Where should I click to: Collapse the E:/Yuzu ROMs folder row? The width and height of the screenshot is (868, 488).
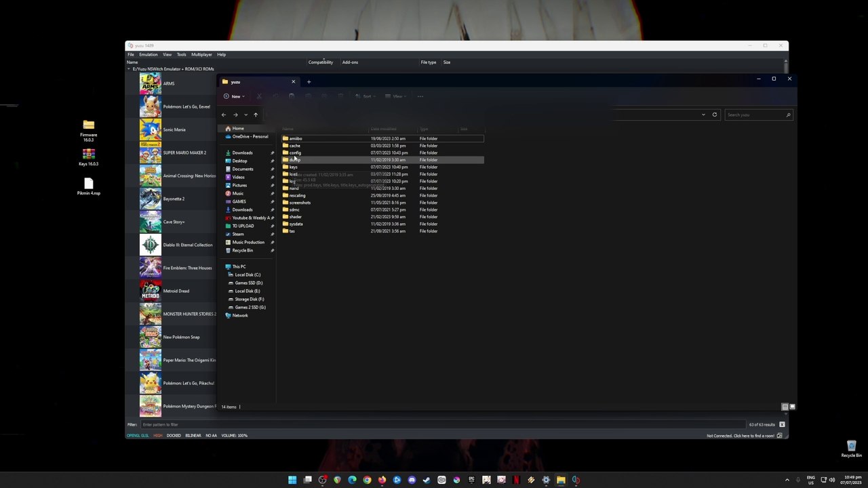pos(129,69)
